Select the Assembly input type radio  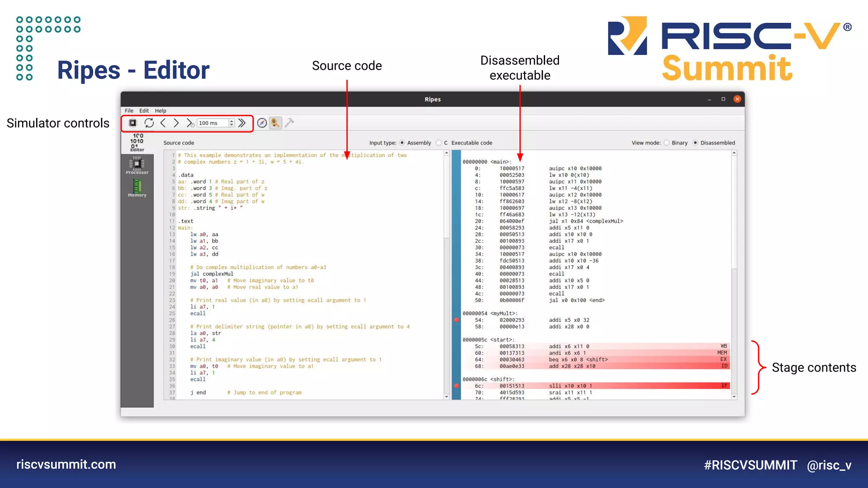tap(402, 143)
